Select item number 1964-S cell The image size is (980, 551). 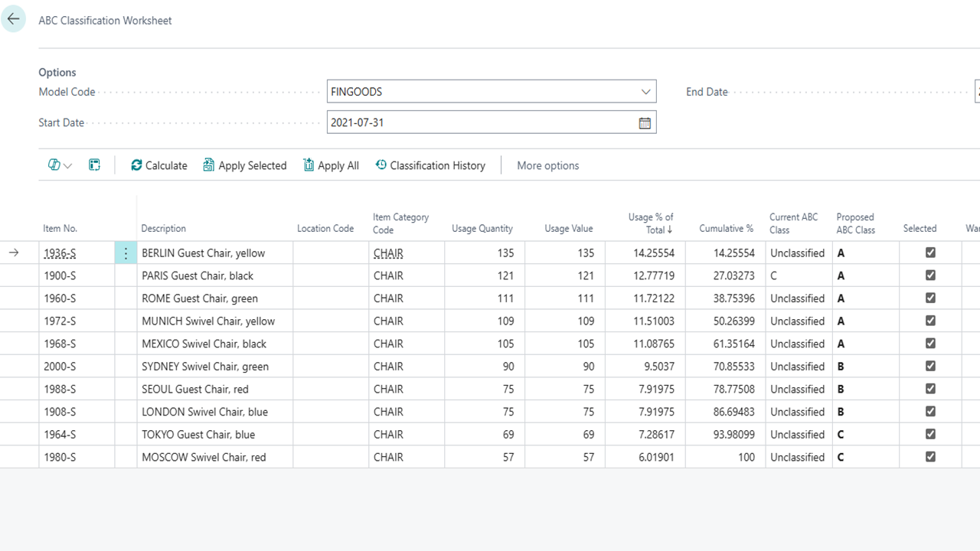click(x=60, y=435)
